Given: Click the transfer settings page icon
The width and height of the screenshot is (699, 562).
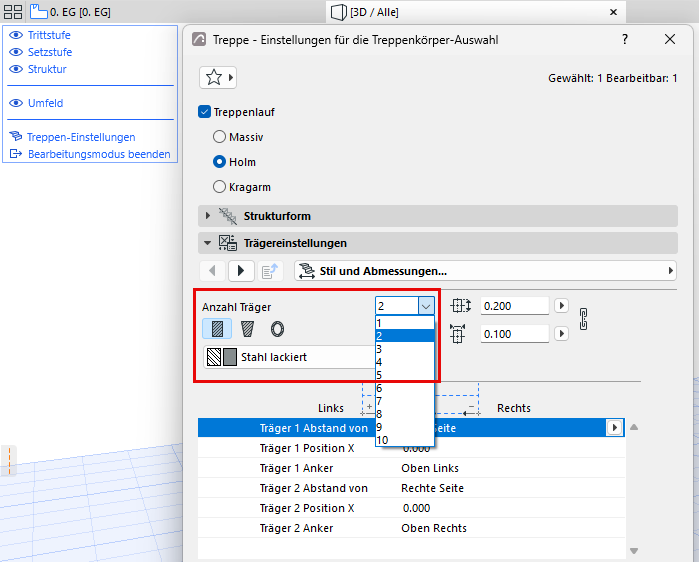Looking at the screenshot, I should point(270,271).
